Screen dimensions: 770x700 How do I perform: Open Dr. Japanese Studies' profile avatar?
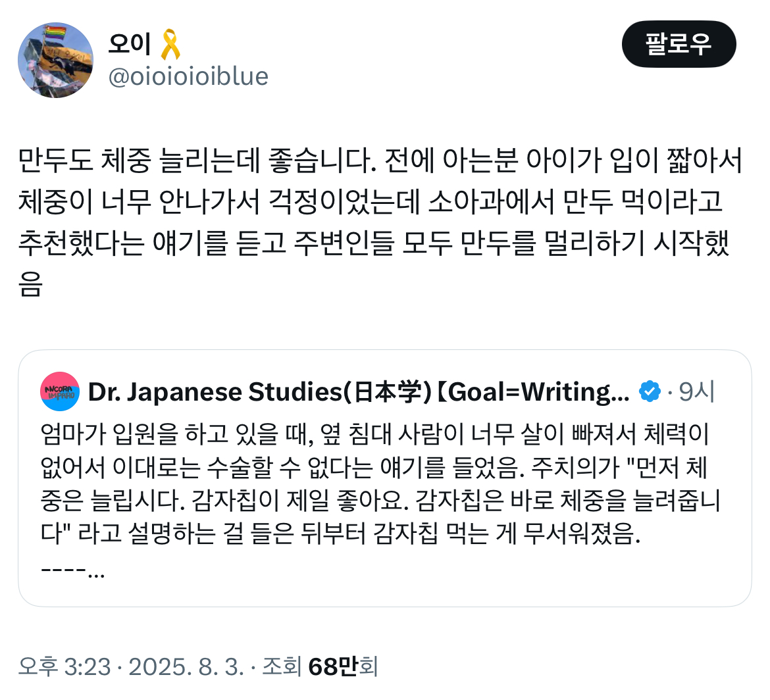pyautogui.click(x=58, y=391)
